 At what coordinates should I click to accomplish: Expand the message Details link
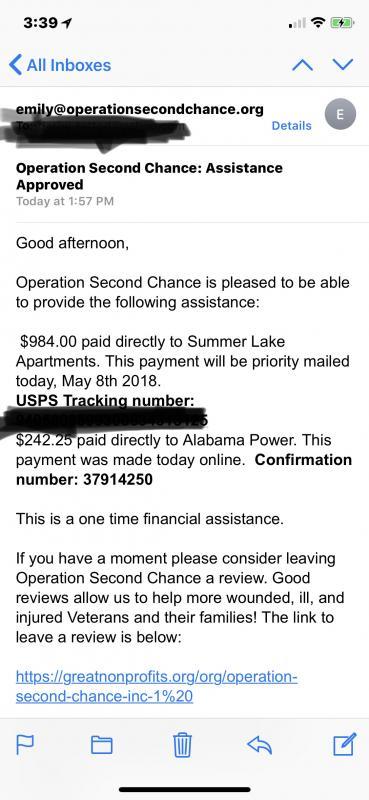click(x=291, y=126)
